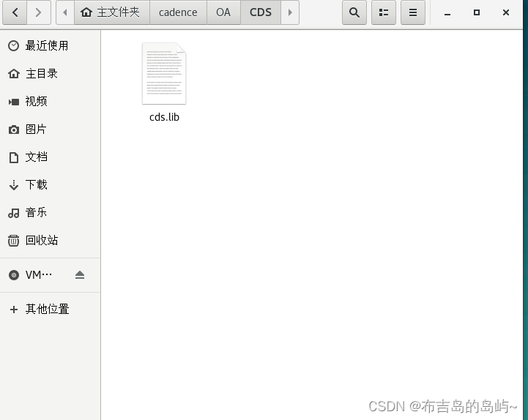Eject the VM disc volume
The width and height of the screenshot is (528, 420).
point(80,275)
